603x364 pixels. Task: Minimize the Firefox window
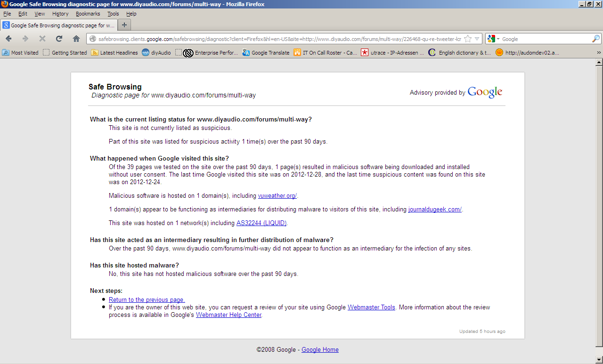(x=582, y=4)
